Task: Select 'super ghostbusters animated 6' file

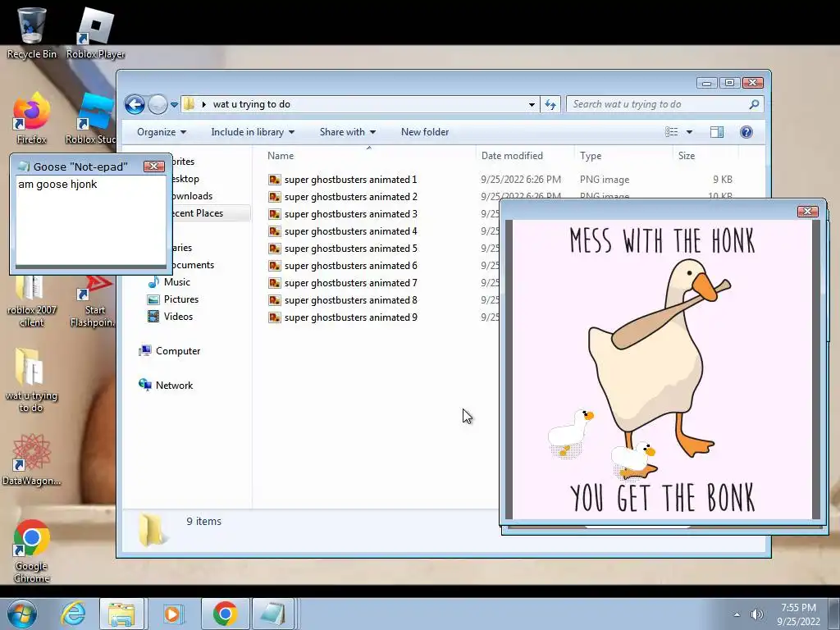Action: coord(350,265)
